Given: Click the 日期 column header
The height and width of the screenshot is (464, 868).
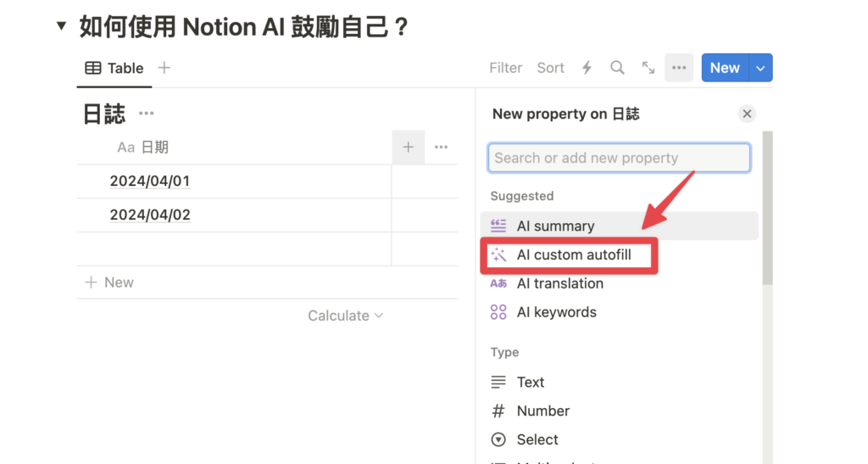Looking at the screenshot, I should [x=142, y=148].
